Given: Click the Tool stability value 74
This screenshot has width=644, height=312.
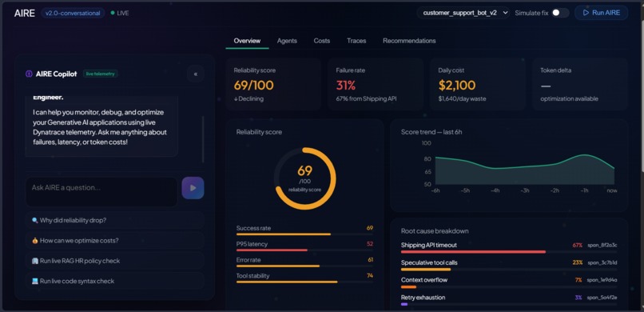Looking at the screenshot, I should click(x=370, y=276).
